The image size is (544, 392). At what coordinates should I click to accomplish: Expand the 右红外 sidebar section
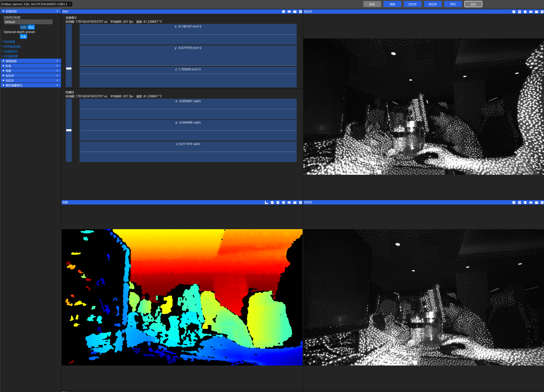[x=31, y=81]
